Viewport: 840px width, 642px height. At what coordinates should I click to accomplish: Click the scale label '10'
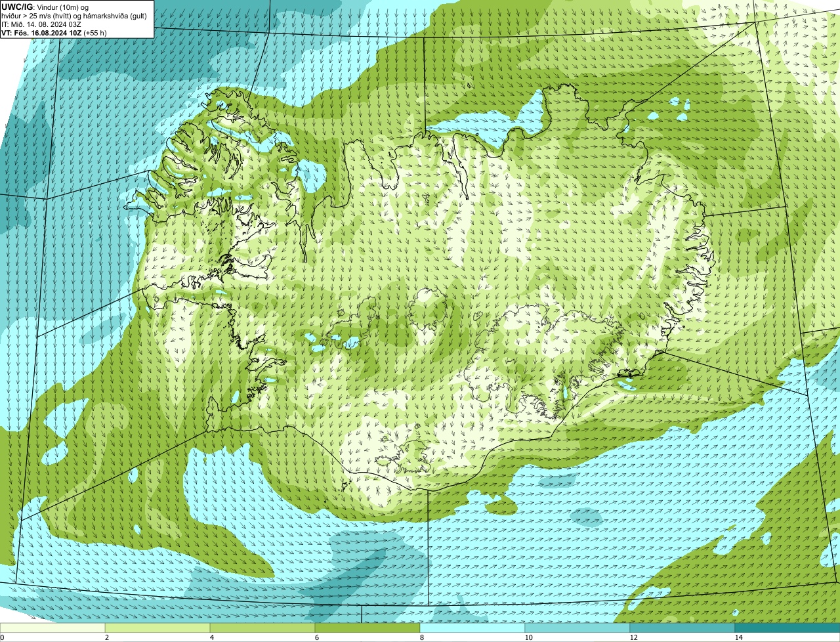pos(528,637)
